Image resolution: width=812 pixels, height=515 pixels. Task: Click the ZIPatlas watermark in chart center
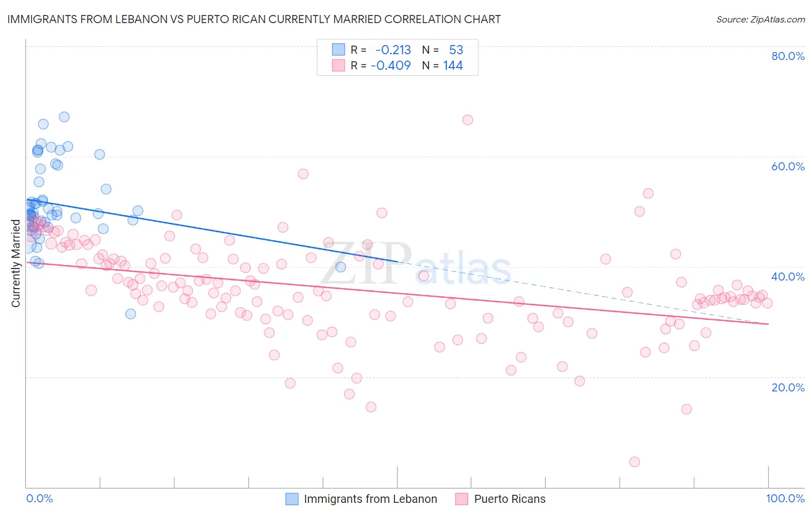(416, 264)
